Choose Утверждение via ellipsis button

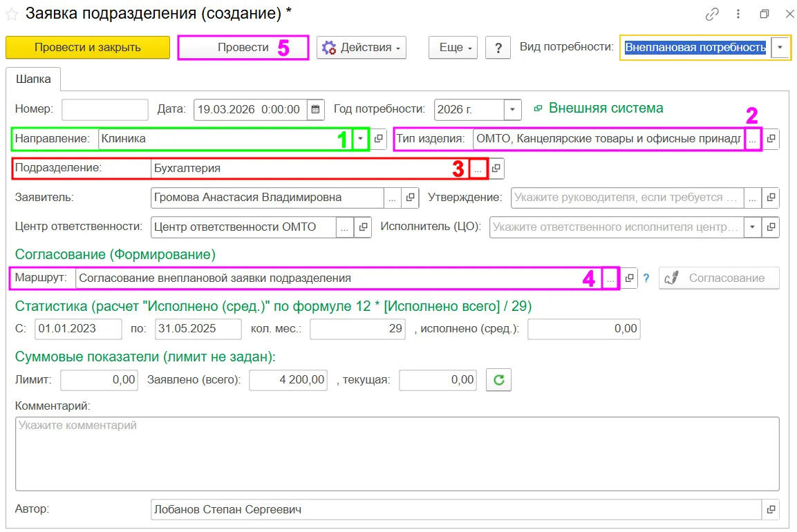tap(753, 198)
